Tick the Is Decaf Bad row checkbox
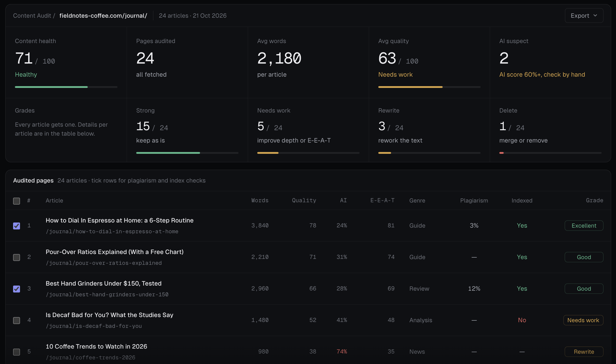The height and width of the screenshot is (364, 616). point(17,320)
